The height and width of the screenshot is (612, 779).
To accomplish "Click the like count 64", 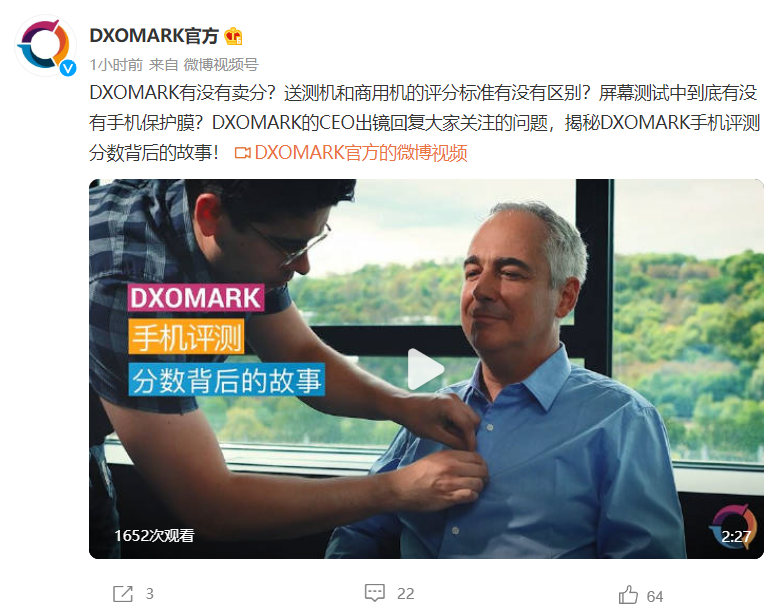I will [655, 596].
